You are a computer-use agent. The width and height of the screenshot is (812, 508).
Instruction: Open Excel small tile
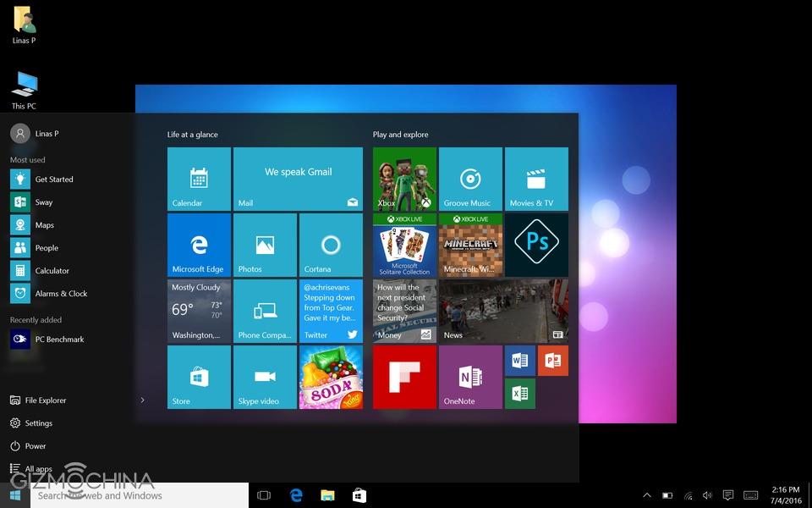[519, 394]
